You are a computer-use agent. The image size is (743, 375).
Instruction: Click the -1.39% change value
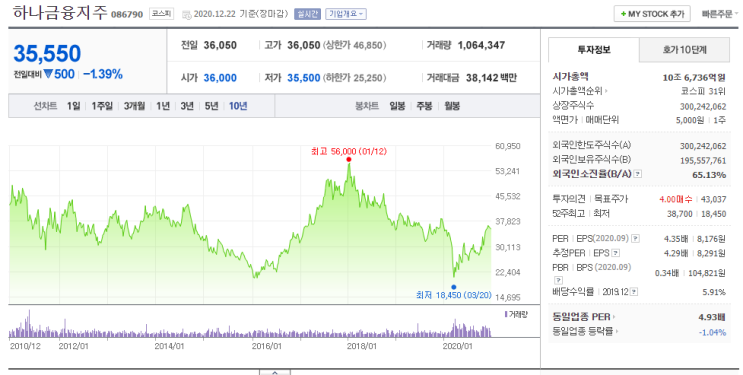[x=103, y=74]
